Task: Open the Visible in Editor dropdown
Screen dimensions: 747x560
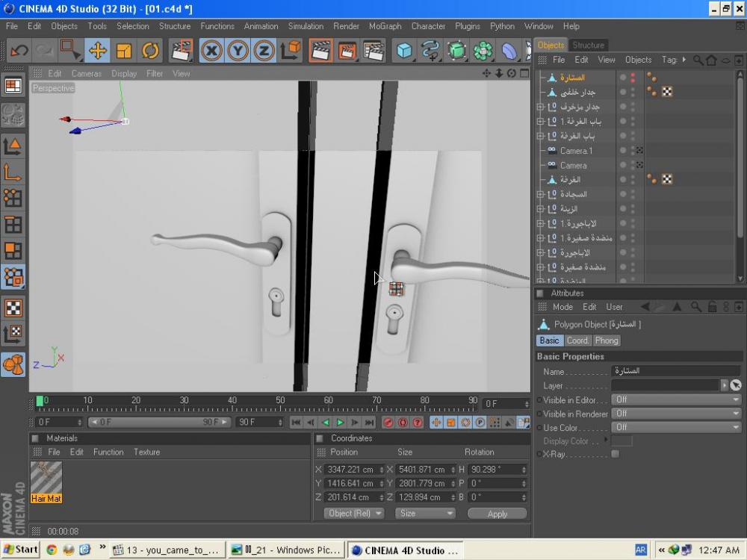Action: tap(675, 399)
